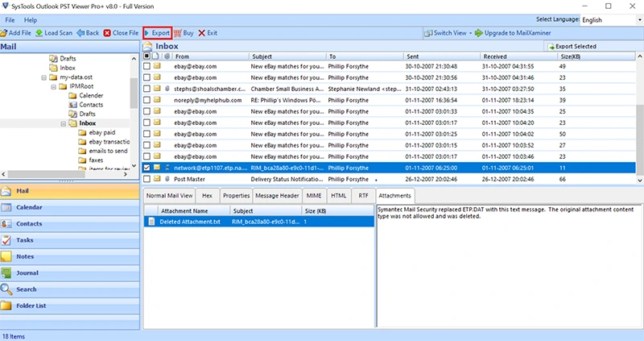Check the noreply@myhelphub.com email checkbox

coord(147,100)
